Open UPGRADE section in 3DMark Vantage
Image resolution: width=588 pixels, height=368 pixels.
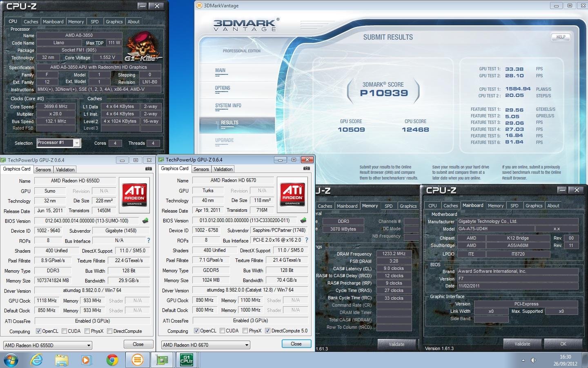pos(225,140)
